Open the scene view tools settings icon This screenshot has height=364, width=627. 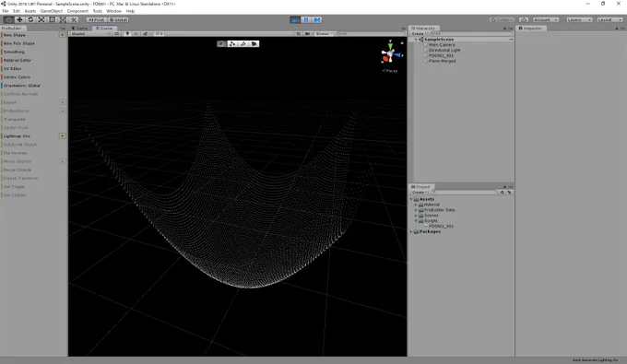pos(299,34)
